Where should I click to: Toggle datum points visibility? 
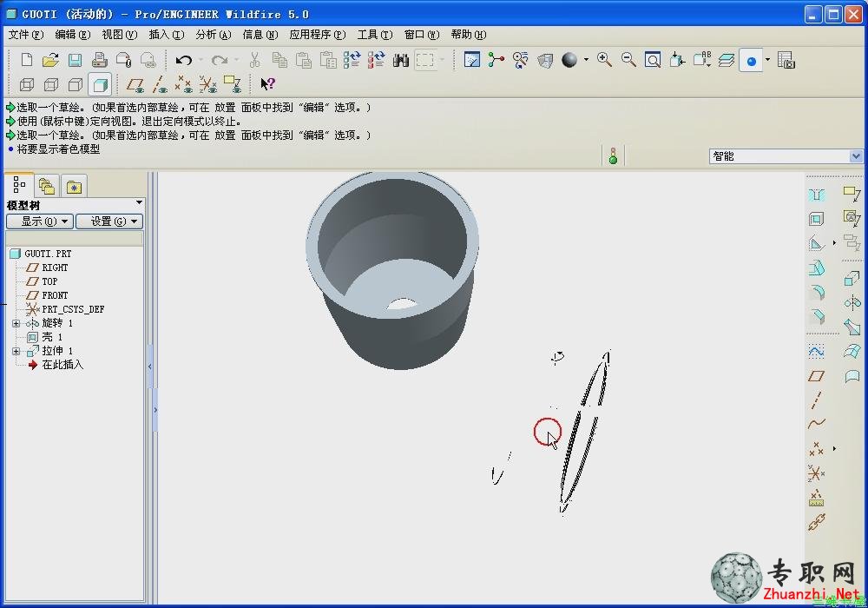184,84
